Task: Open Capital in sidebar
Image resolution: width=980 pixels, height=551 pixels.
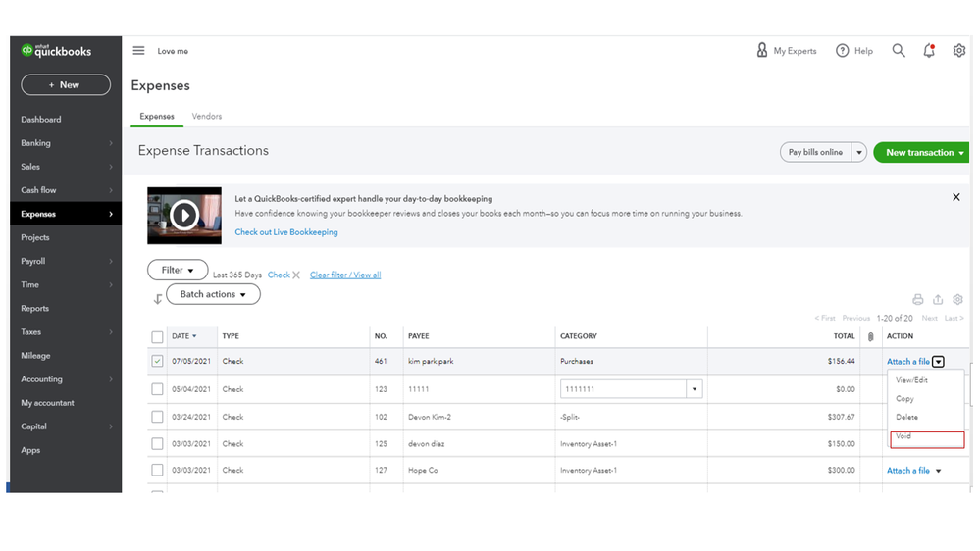Action: [x=66, y=426]
